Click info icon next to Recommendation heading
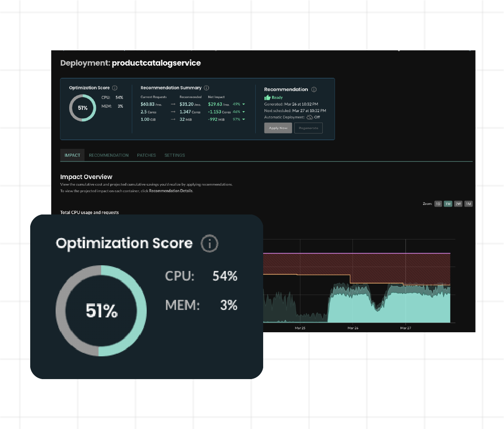 coord(314,89)
